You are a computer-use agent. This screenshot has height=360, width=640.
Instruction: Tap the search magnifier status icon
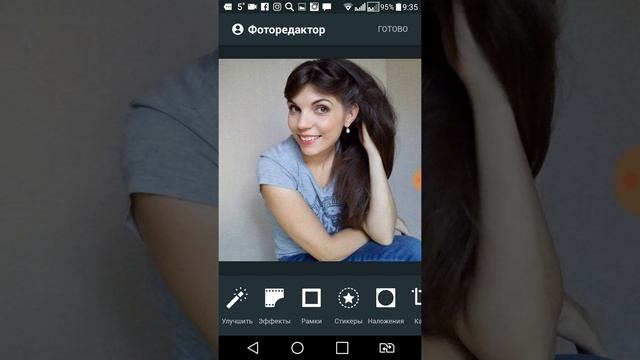point(289,7)
